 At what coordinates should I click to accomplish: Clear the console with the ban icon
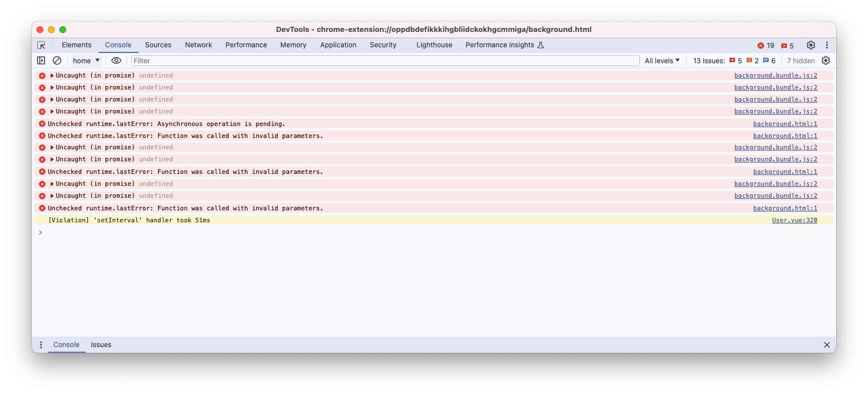(x=57, y=60)
